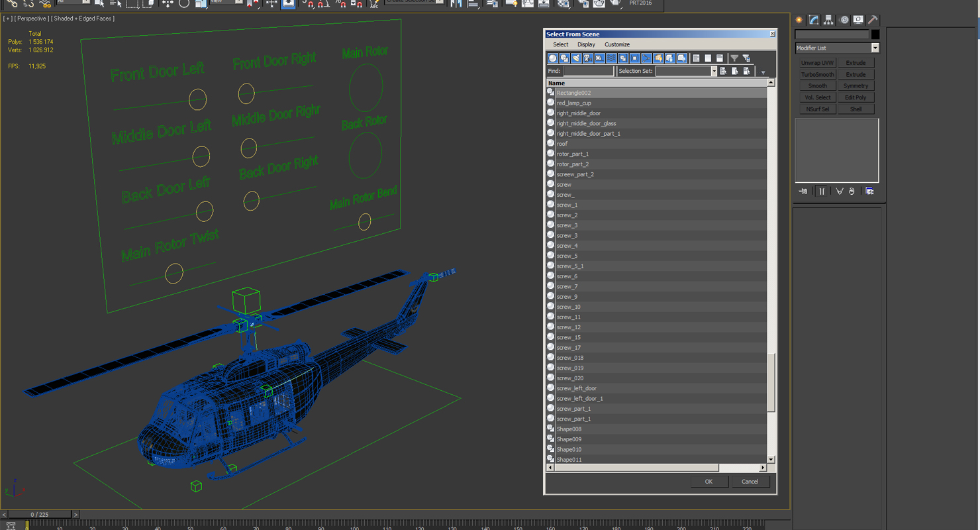Click the object color swatch
Screen dimensions: 980x530
click(875, 34)
